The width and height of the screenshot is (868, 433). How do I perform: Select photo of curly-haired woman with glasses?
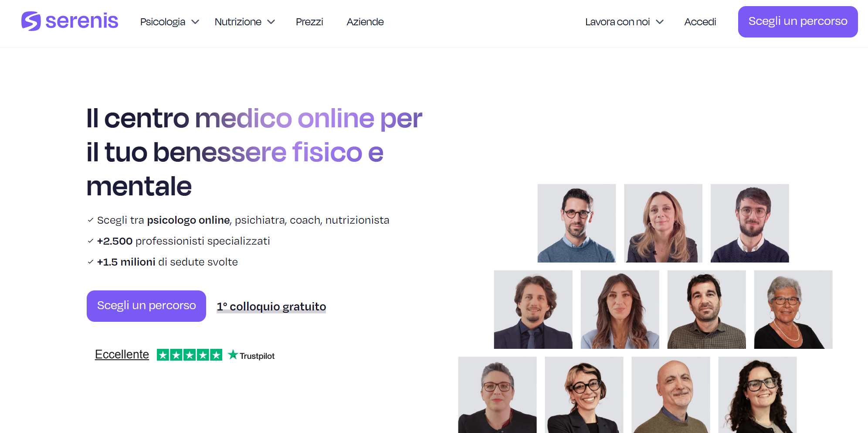click(757, 395)
